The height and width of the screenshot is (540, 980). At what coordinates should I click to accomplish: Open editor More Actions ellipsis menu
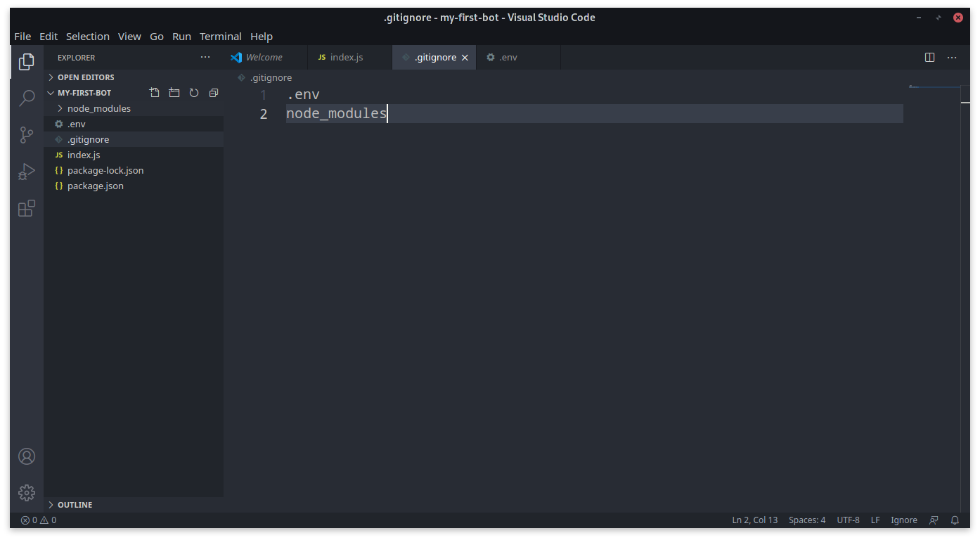[952, 58]
